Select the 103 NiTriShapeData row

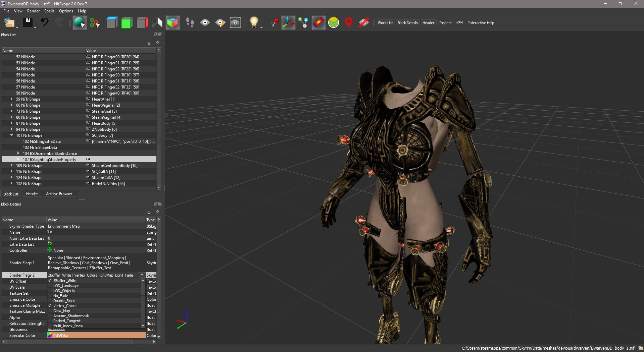tap(79, 147)
